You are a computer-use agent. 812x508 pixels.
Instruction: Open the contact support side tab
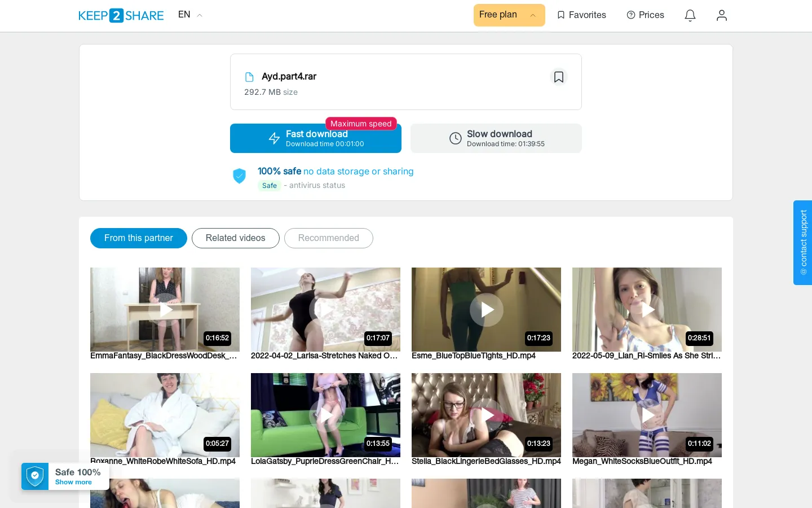coord(803,243)
